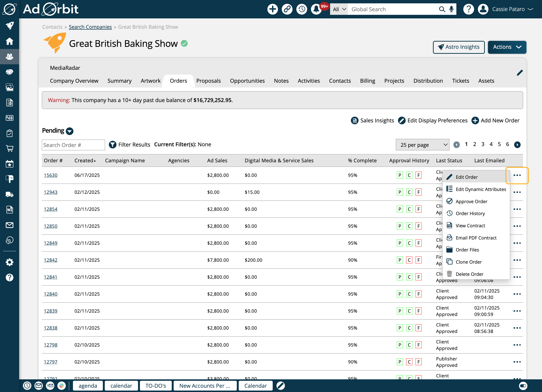Viewport: 542px width, 392px height.
Task: Click the F approval box for order 12839
Action: click(x=418, y=311)
